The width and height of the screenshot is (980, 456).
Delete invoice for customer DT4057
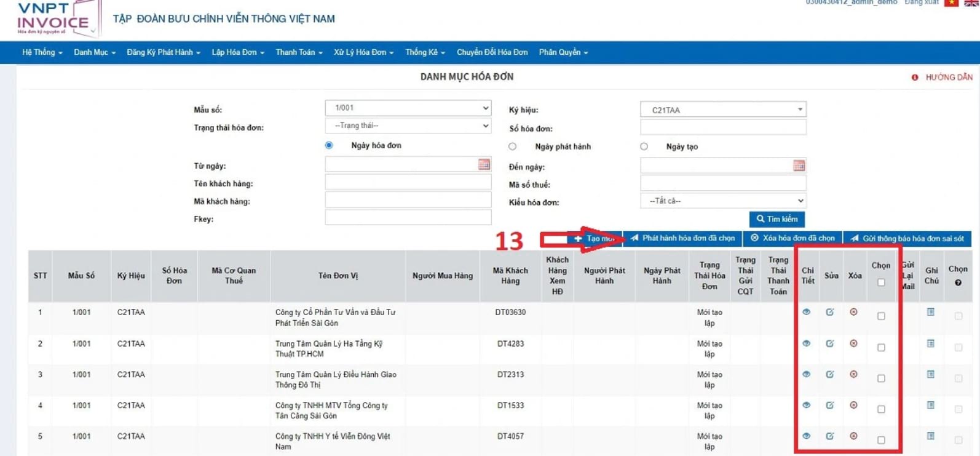(853, 436)
